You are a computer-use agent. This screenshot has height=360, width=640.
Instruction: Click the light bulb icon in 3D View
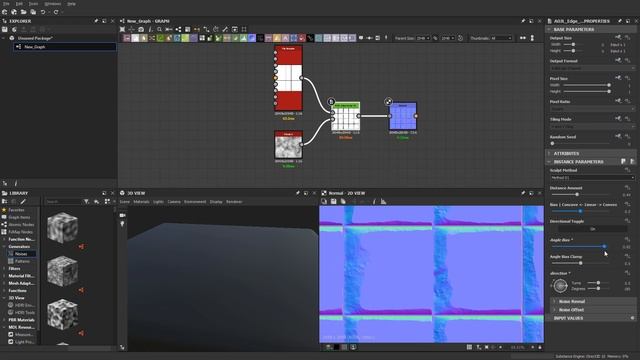[122, 224]
